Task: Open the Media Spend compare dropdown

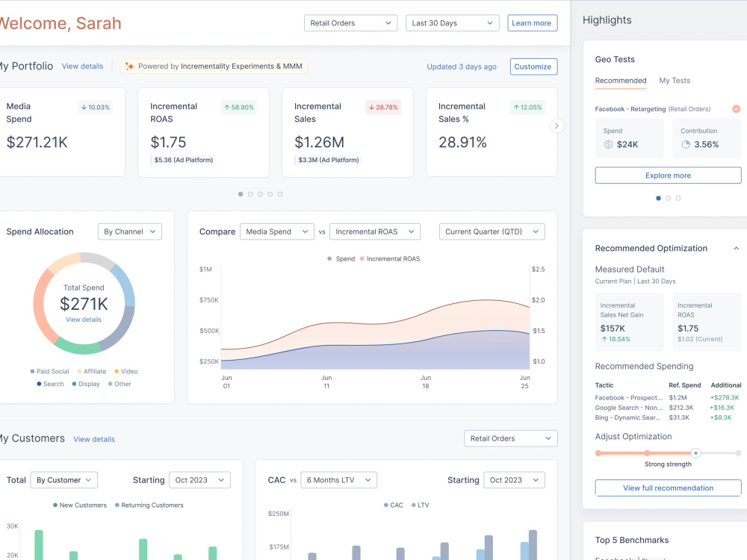Action: point(277,231)
